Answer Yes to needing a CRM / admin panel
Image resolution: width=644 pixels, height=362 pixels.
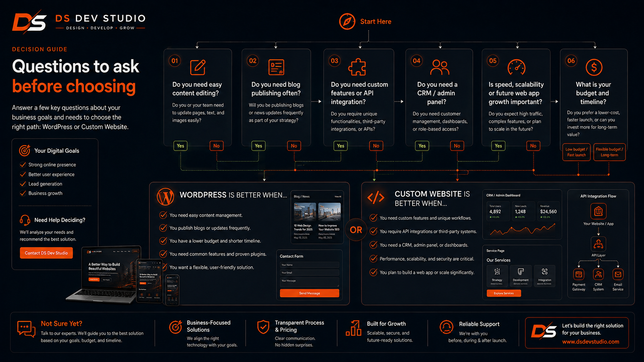pos(422,146)
